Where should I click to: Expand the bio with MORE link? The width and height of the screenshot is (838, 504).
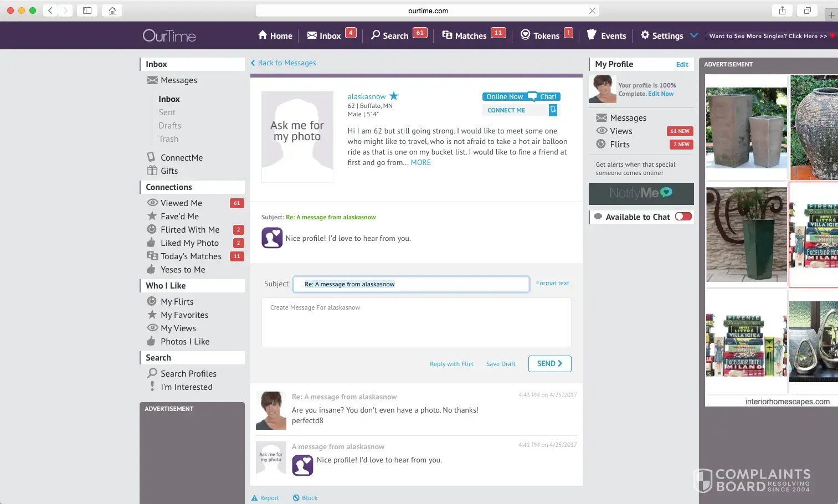420,162
